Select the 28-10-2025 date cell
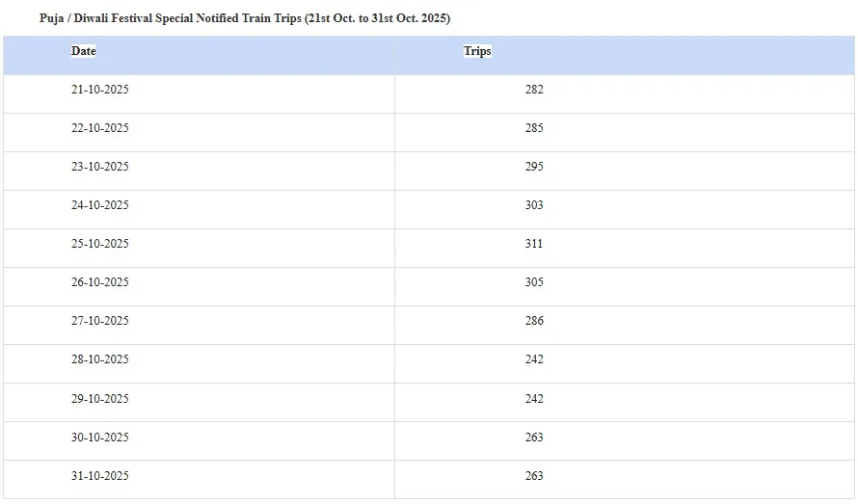 [x=100, y=359]
